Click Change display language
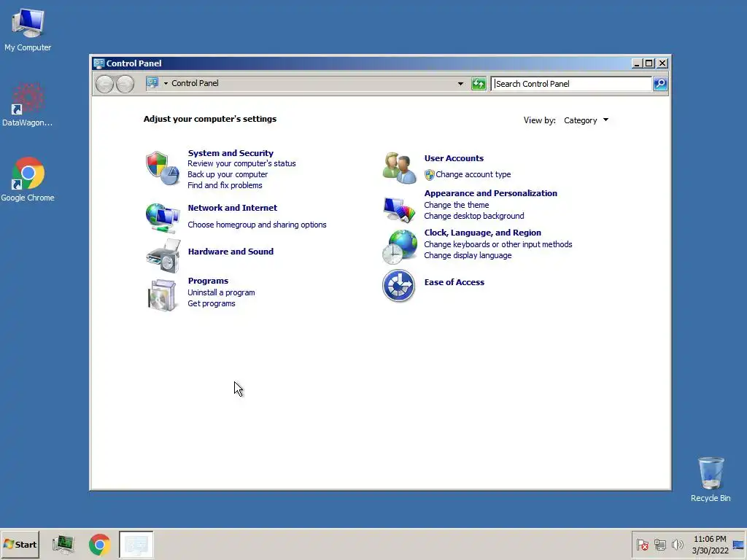Viewport: 747px width, 560px height. point(468,255)
